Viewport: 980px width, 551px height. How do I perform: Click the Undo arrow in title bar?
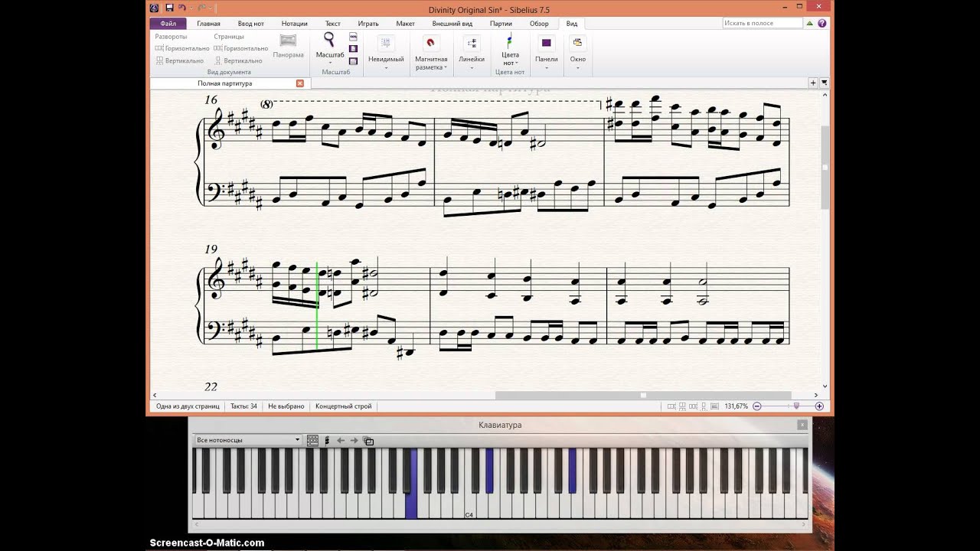tap(181, 8)
